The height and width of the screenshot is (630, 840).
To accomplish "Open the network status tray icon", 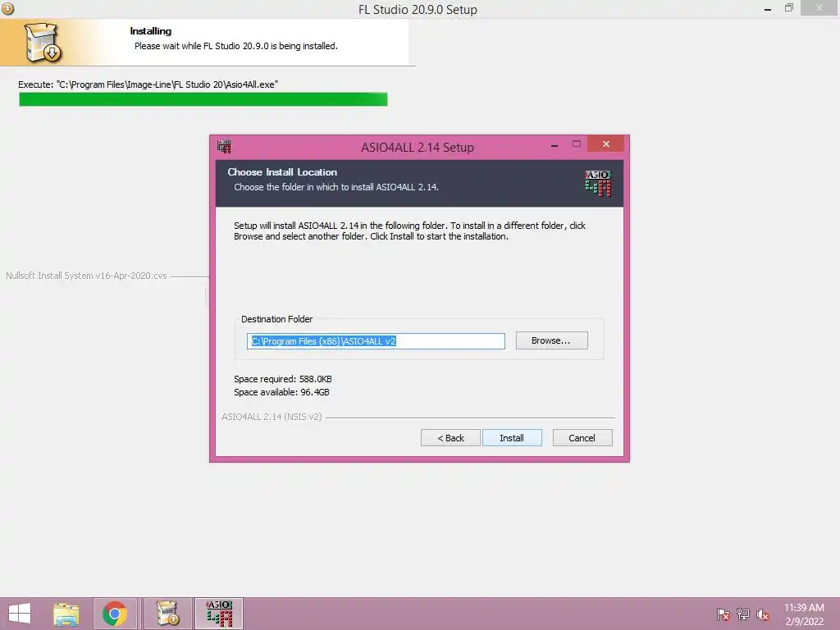I will (743, 614).
